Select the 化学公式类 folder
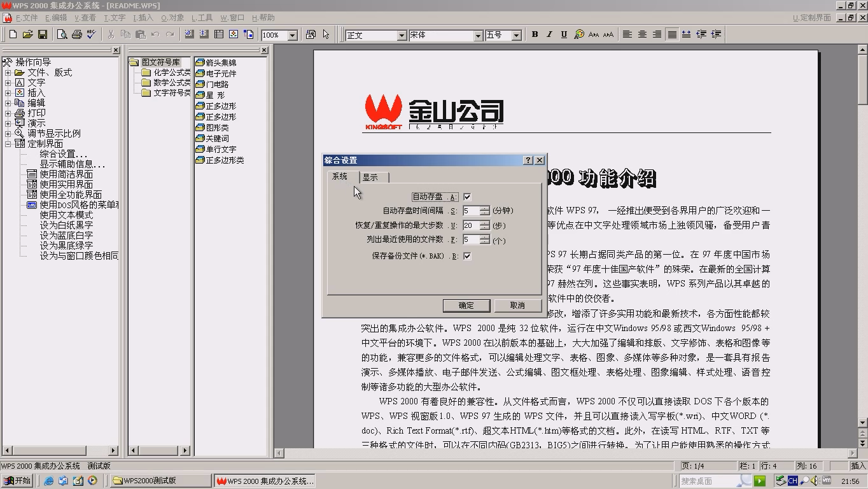868x489 pixels. pos(172,73)
